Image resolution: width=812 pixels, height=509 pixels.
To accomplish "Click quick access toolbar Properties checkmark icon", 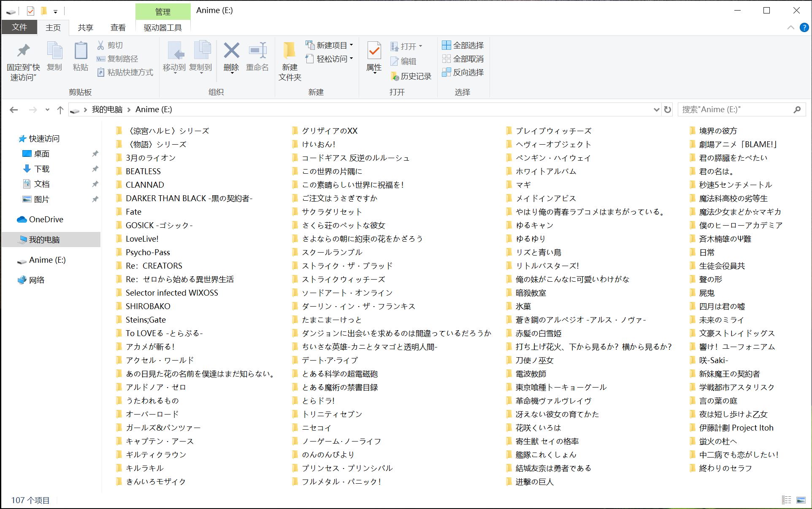I will [30, 11].
